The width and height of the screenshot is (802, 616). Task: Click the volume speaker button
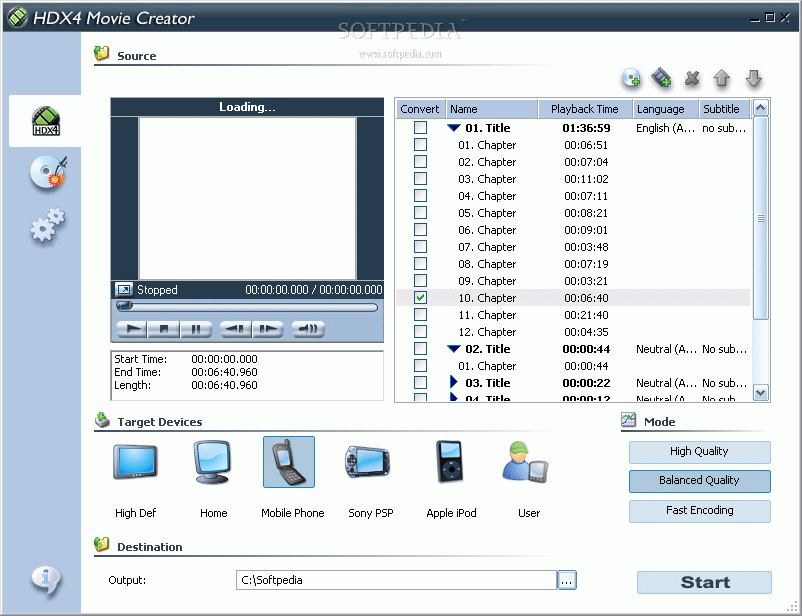click(x=308, y=328)
